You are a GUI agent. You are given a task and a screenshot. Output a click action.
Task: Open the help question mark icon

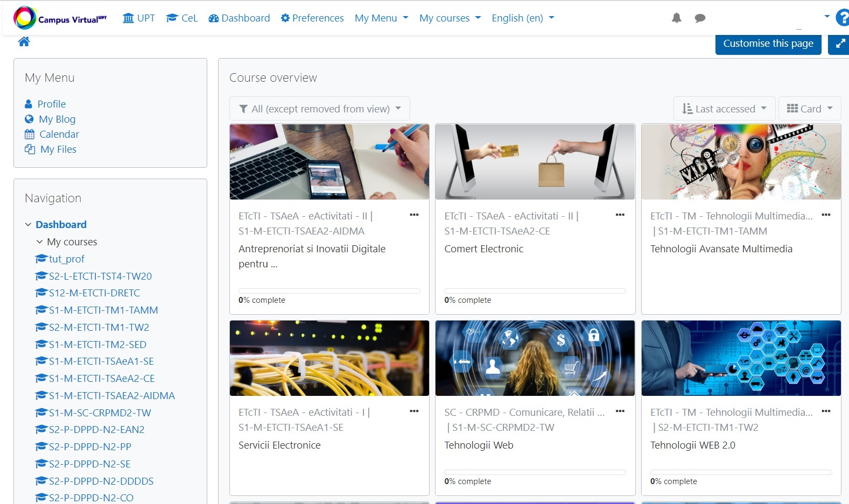click(x=842, y=18)
